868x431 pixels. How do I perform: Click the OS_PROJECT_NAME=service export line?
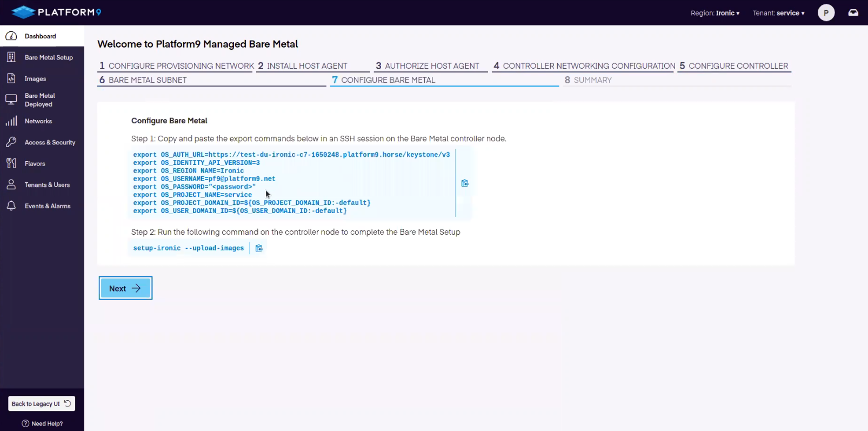pos(192,195)
